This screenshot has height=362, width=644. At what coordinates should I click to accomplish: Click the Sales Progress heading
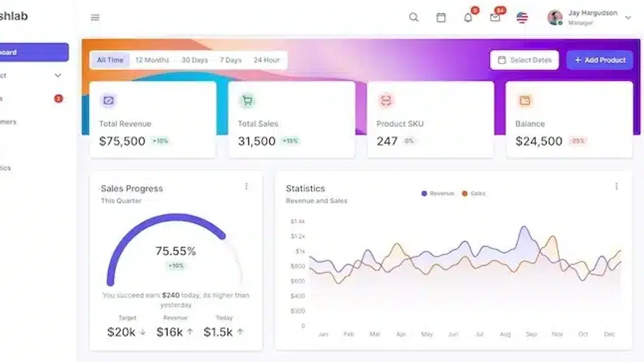coord(132,189)
